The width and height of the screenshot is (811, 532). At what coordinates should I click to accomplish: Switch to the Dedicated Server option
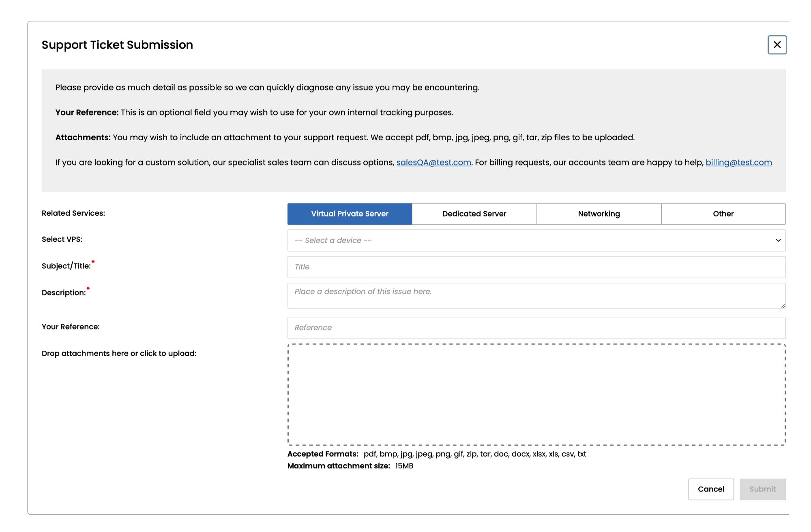click(x=474, y=214)
